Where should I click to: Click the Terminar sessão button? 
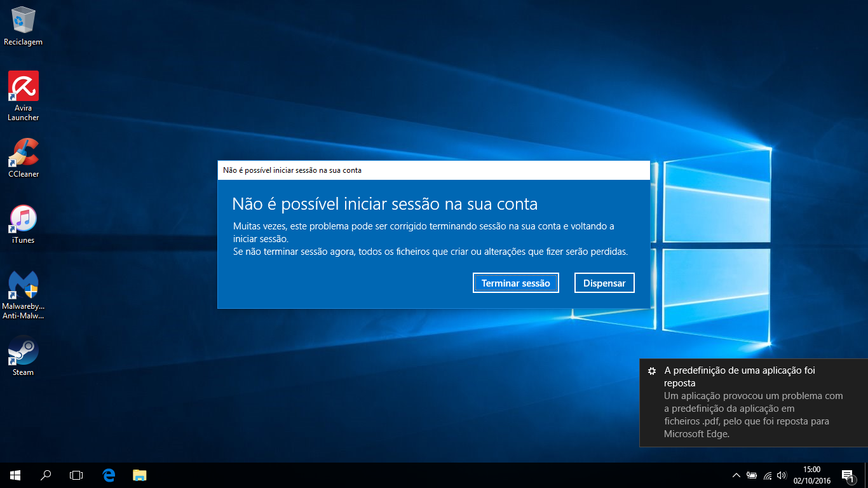pos(516,283)
